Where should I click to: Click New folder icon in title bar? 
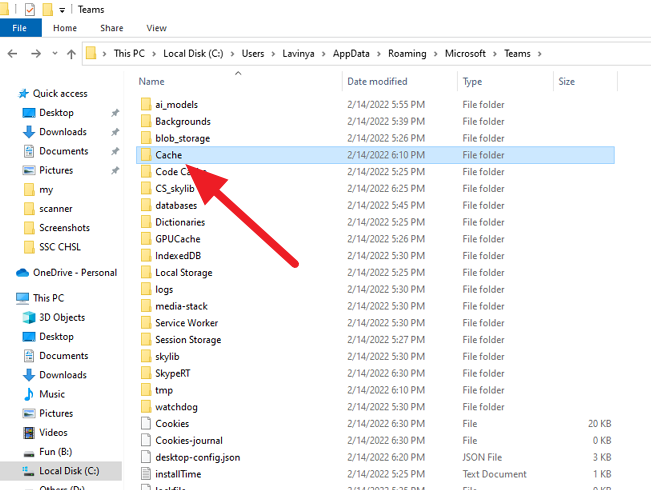[48, 9]
